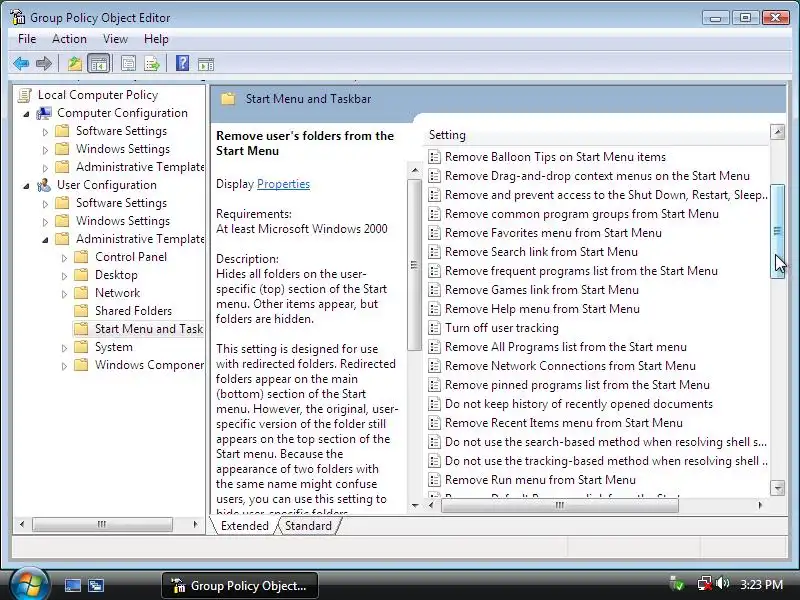Click the tree pane scroll-right arrow
Image resolution: width=800 pixels, height=600 pixels.
195,524
